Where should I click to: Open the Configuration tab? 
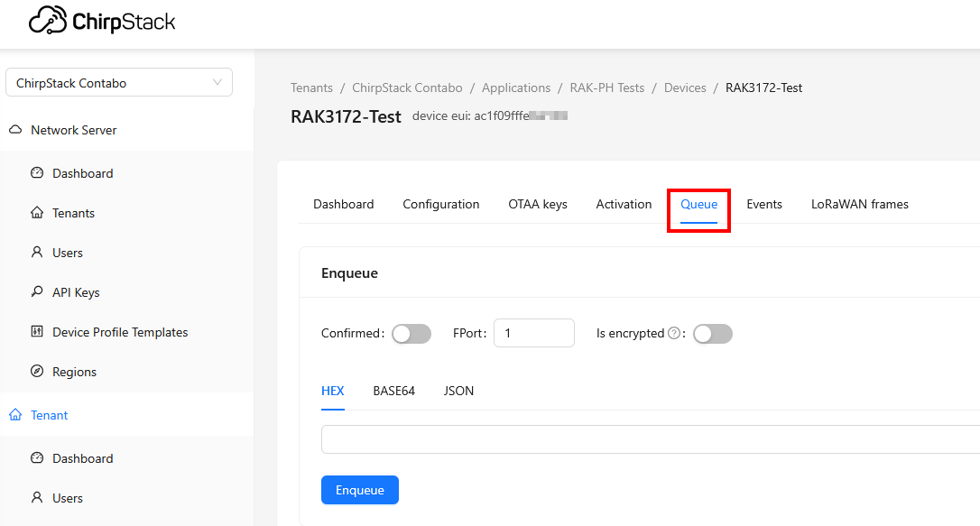pos(440,204)
